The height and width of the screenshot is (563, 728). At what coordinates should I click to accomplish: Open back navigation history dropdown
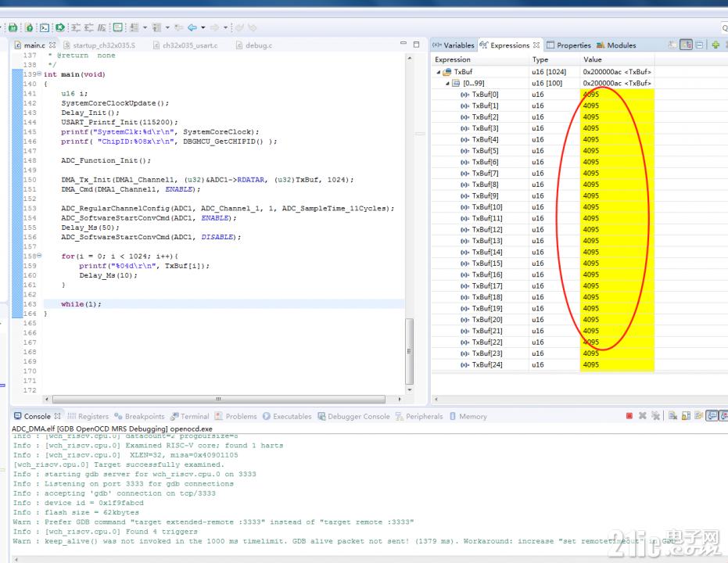pos(203,28)
